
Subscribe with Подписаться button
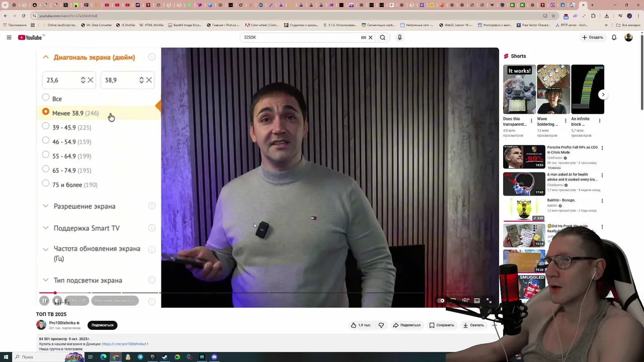(102, 325)
